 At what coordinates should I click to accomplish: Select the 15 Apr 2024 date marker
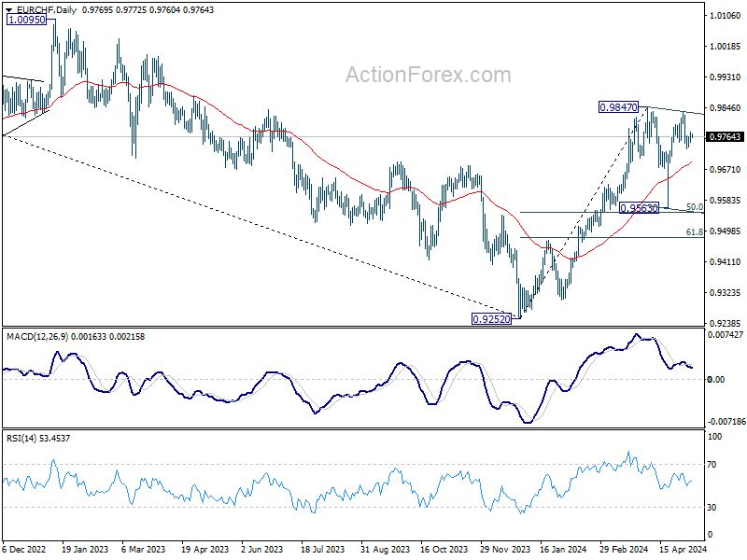coord(684,549)
